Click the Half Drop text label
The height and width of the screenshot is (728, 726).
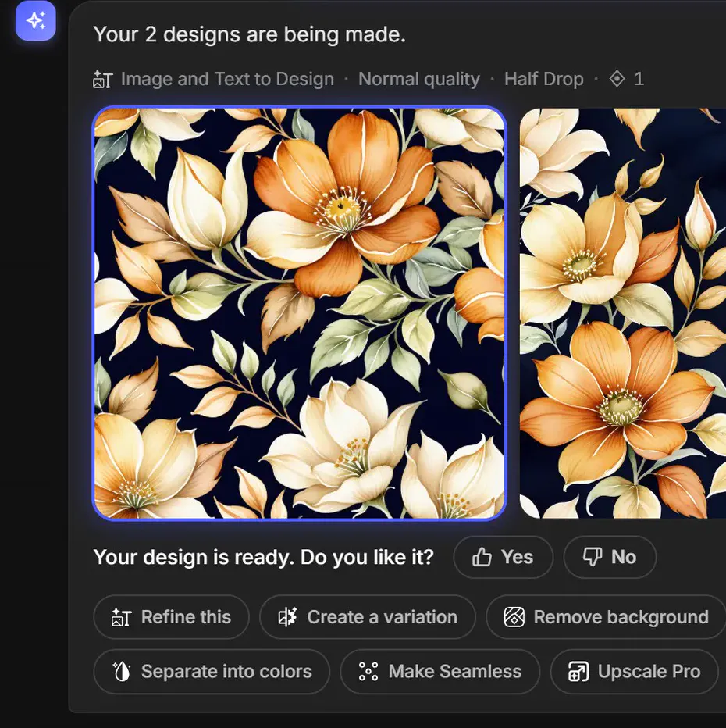[x=543, y=79]
